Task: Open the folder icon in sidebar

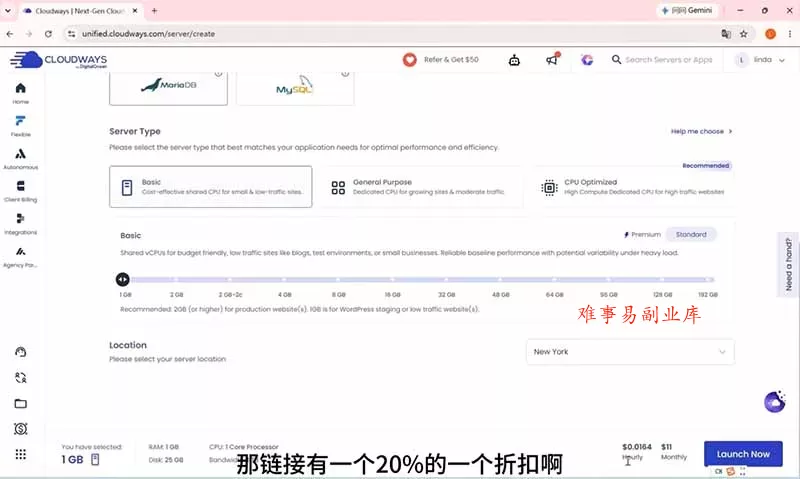Action: (x=20, y=404)
